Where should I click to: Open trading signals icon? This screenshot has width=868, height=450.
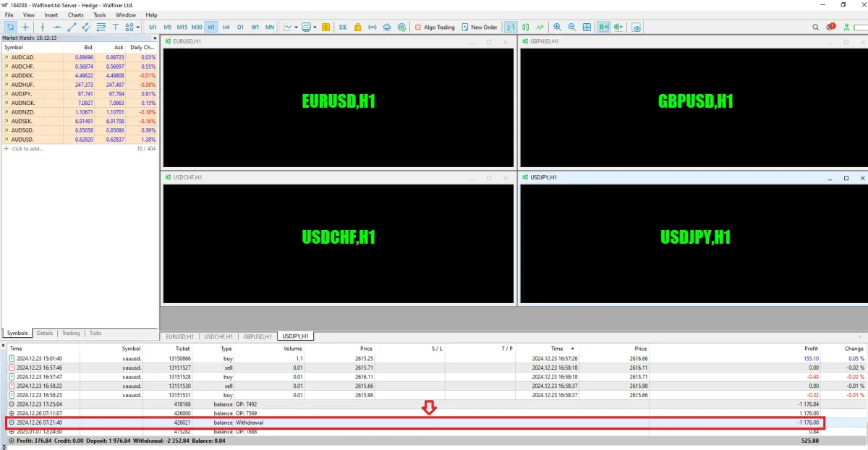373,27
